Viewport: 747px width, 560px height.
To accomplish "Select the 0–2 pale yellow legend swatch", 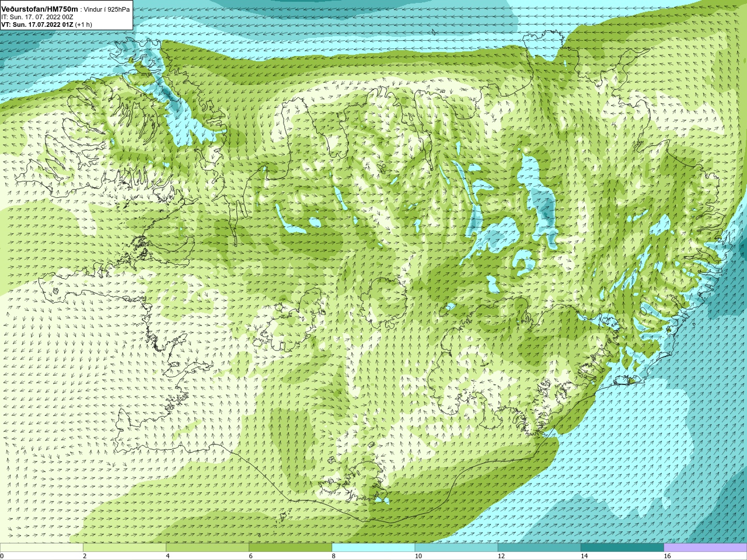I will point(41,548).
